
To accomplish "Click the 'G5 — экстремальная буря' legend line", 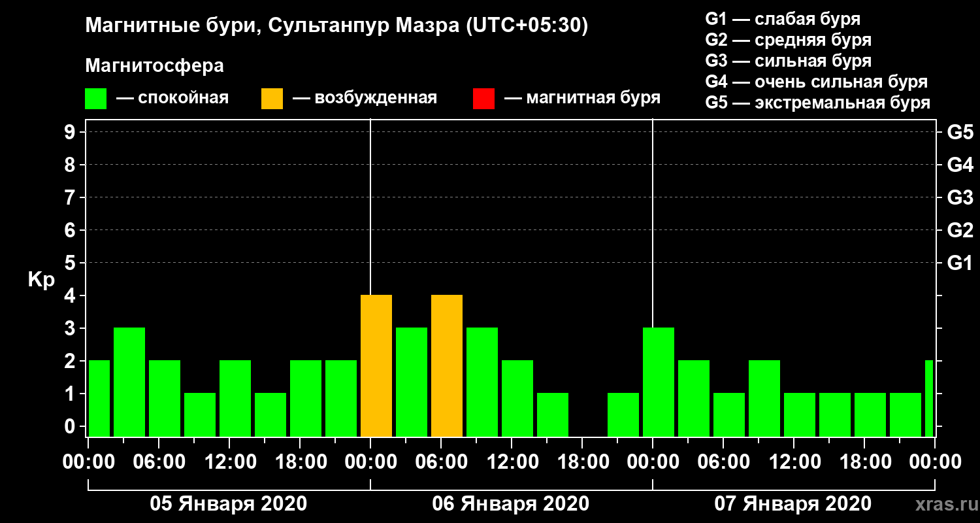I will coord(818,103).
